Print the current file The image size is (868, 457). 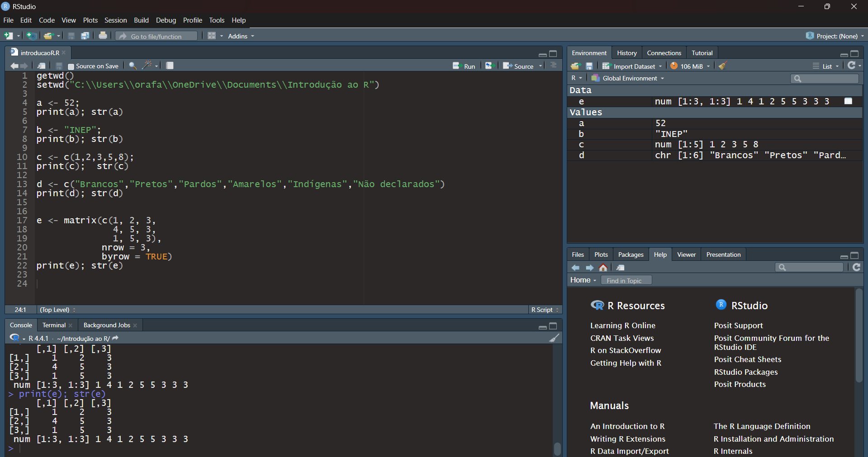point(103,36)
